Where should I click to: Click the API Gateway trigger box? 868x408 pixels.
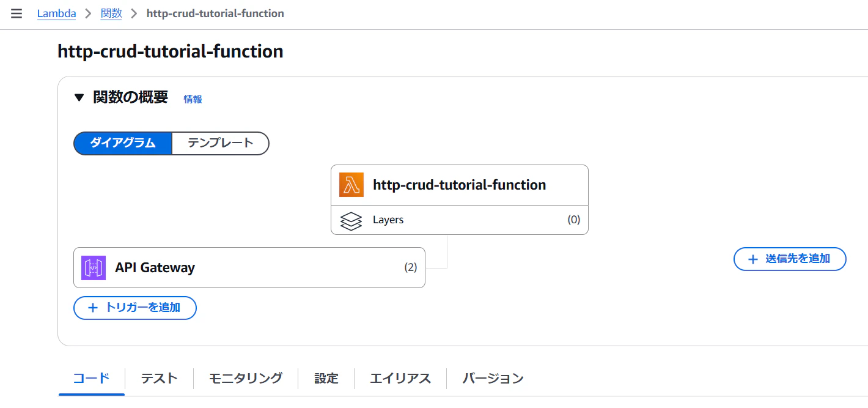point(249,267)
